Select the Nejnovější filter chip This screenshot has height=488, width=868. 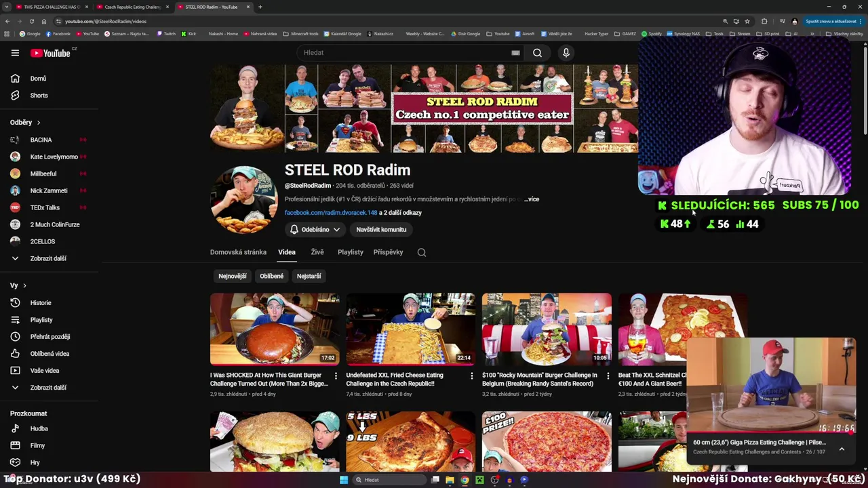coord(233,276)
